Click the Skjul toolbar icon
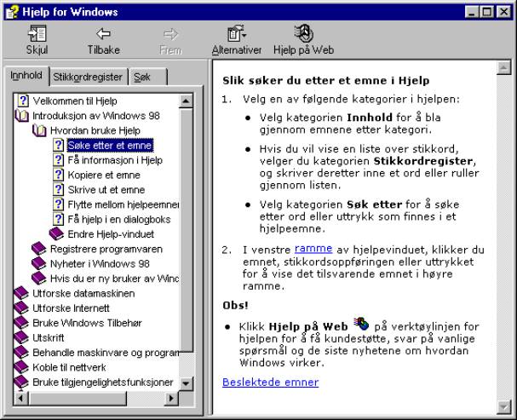Image resolution: width=517 pixels, height=420 pixels. point(37,33)
